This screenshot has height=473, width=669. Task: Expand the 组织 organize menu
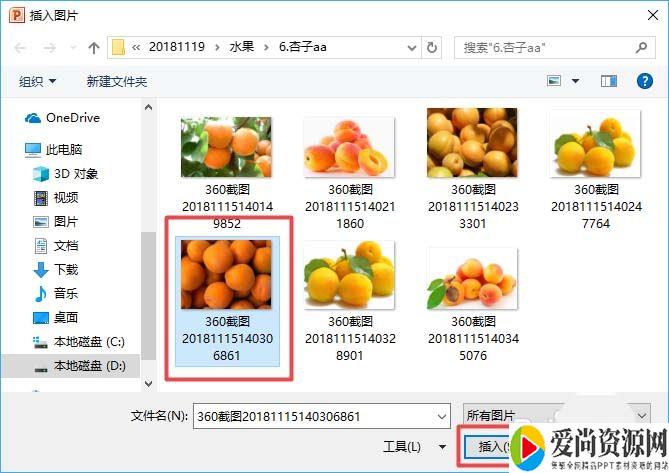tap(38, 81)
